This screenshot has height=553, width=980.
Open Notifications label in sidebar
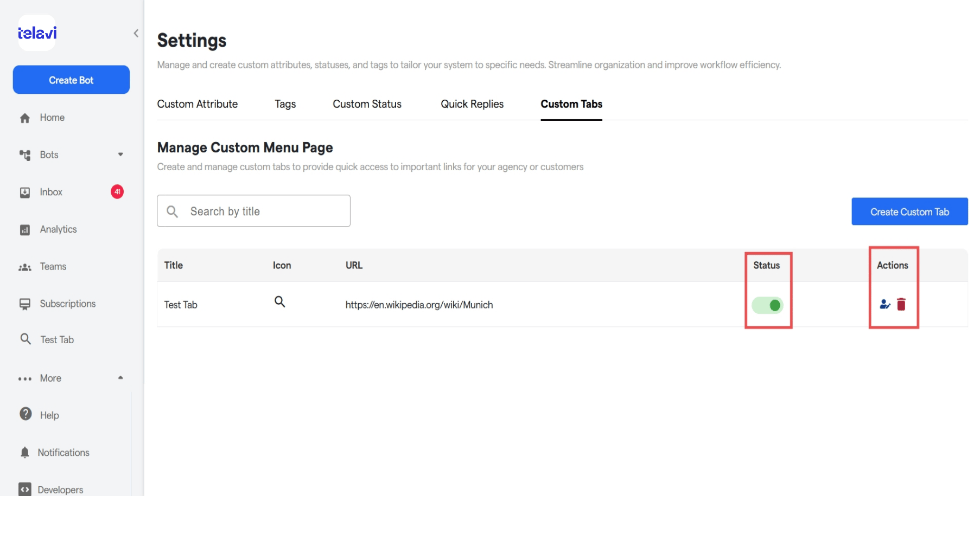63,453
